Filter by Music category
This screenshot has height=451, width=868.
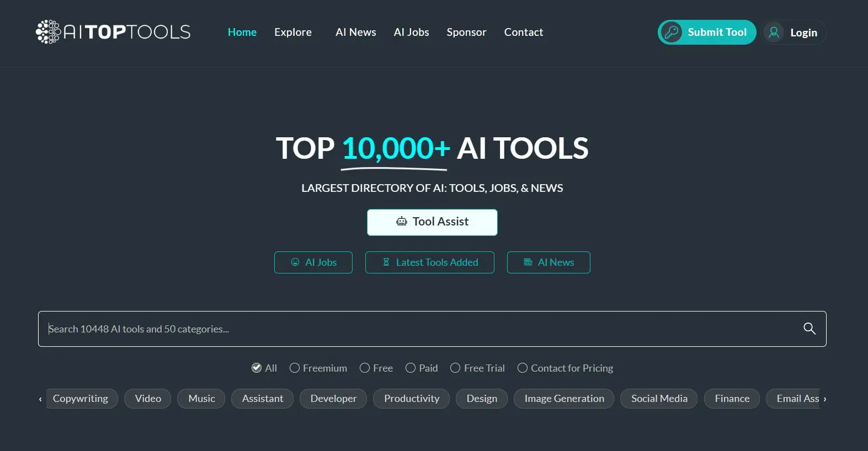pyautogui.click(x=201, y=399)
